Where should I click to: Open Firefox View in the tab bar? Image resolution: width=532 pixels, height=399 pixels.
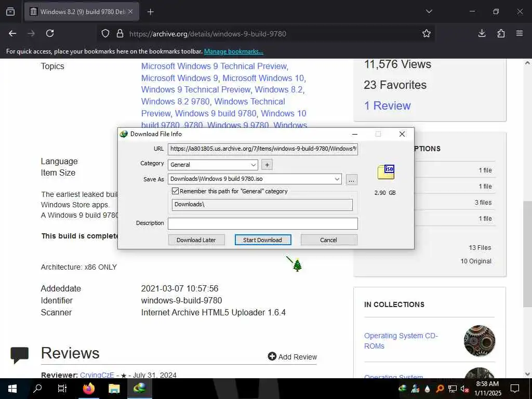(x=10, y=12)
